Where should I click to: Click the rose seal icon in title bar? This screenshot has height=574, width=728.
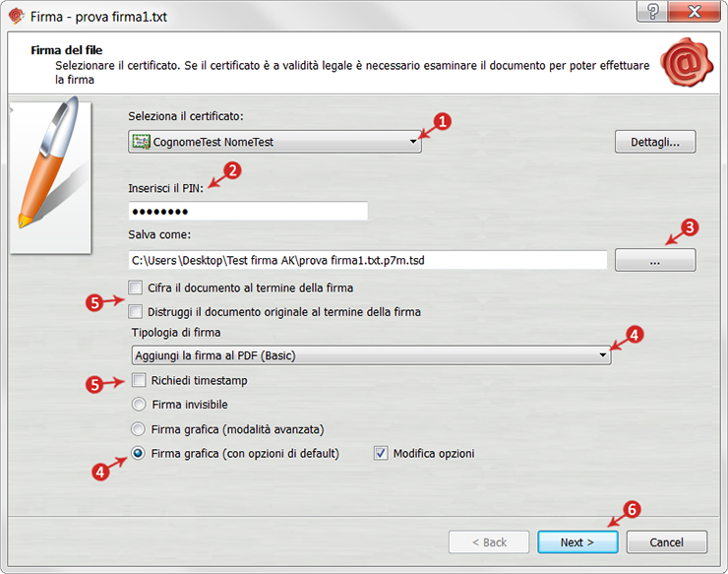(x=17, y=16)
